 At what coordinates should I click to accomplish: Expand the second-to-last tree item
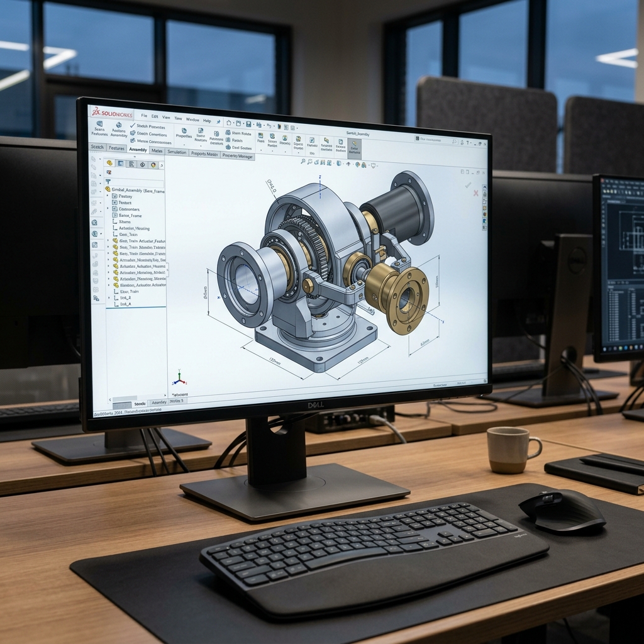pyautogui.click(x=109, y=297)
